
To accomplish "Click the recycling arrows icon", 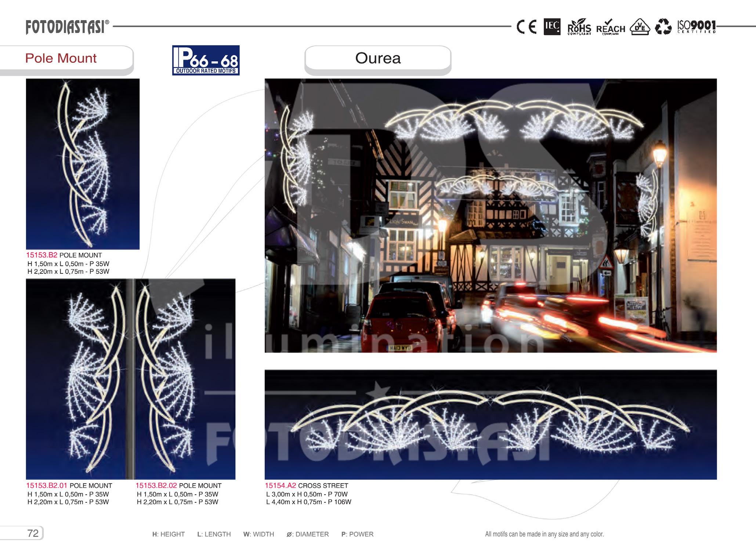I will pyautogui.click(x=663, y=27).
